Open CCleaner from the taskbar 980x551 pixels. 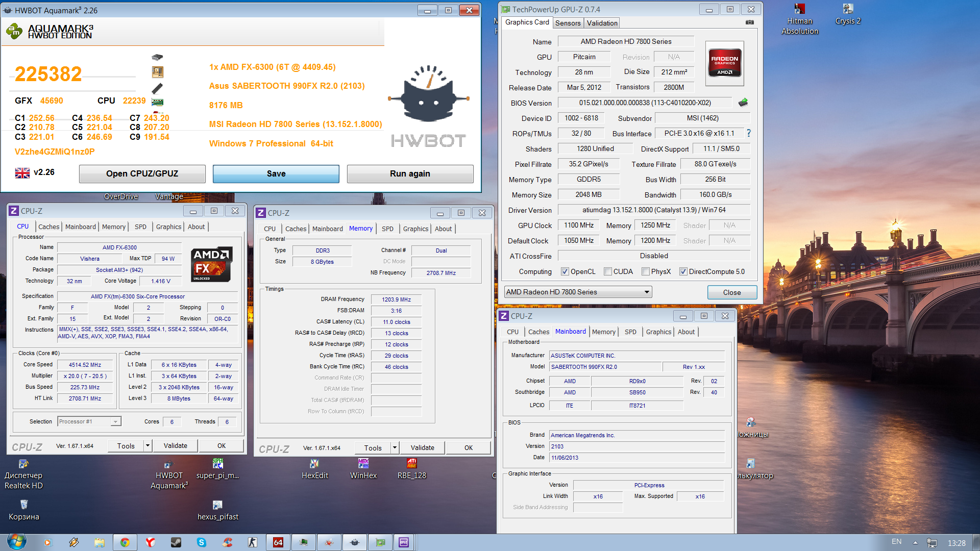click(227, 542)
